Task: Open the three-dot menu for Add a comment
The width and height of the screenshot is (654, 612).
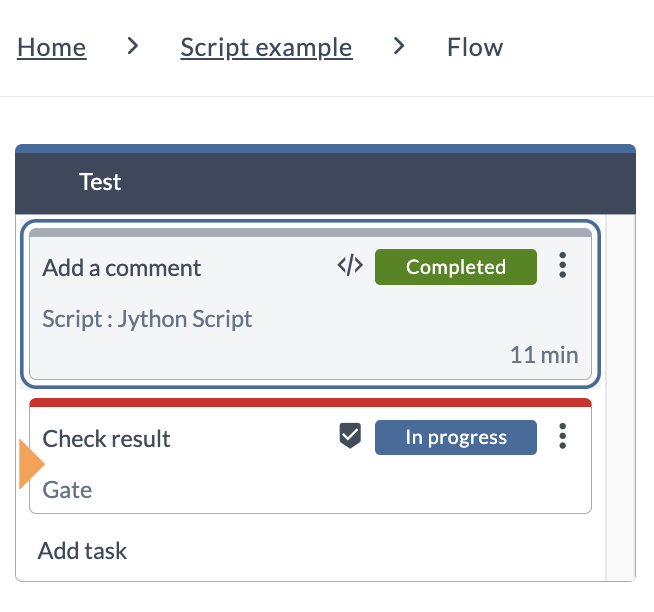Action: [563, 266]
